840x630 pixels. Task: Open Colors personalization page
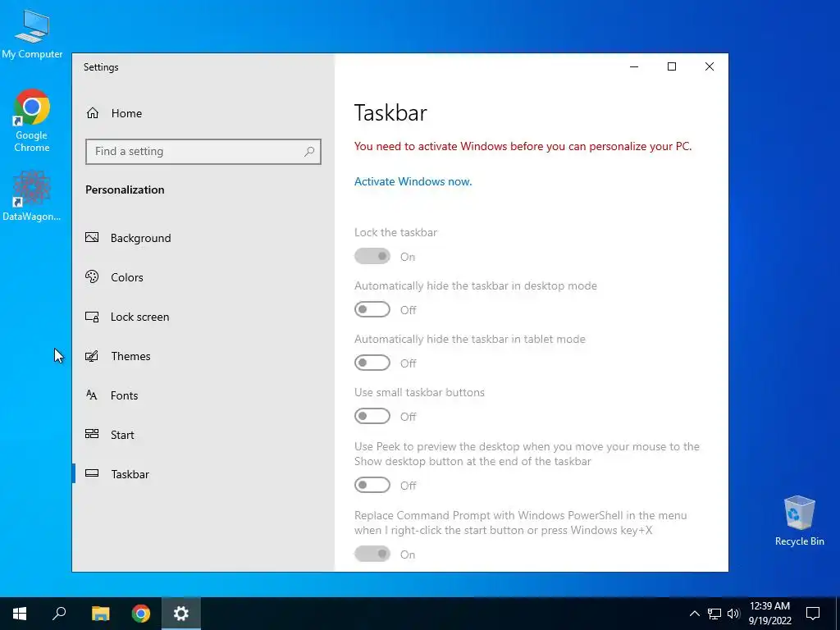click(203, 277)
